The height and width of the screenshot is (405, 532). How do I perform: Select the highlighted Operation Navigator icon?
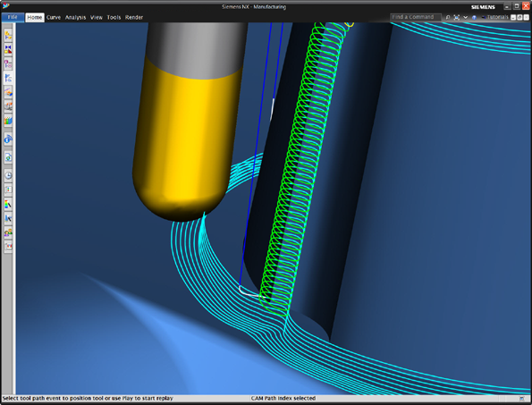pos(8,78)
